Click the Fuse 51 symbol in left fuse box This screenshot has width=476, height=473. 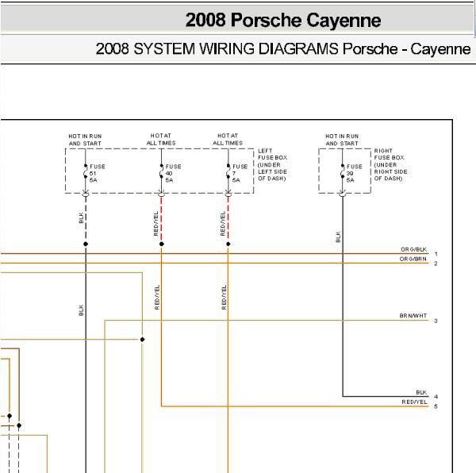85,171
